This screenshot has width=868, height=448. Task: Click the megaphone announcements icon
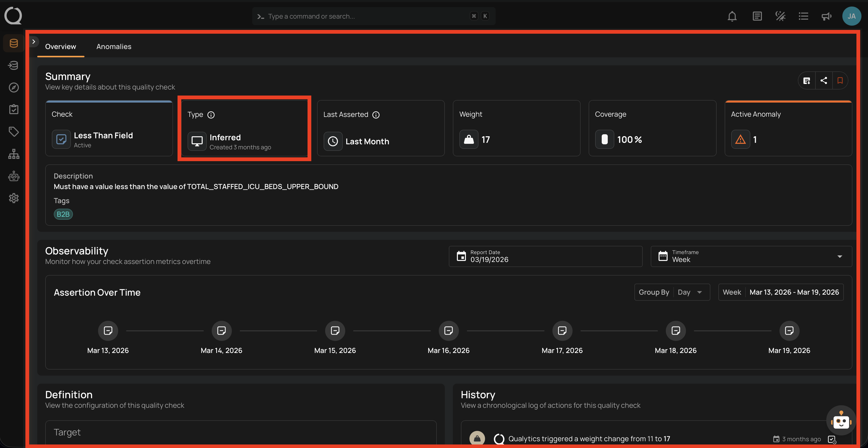click(x=826, y=16)
